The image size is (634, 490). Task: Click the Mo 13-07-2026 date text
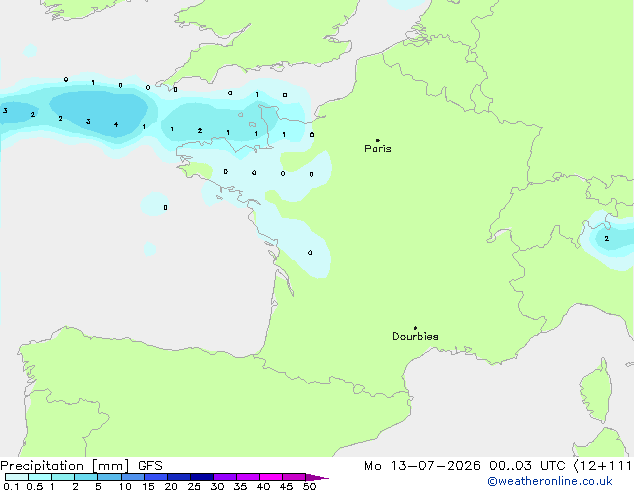pos(422,466)
